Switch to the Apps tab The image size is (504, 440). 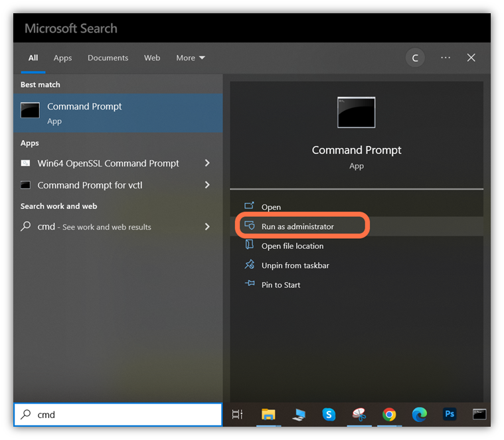62,58
